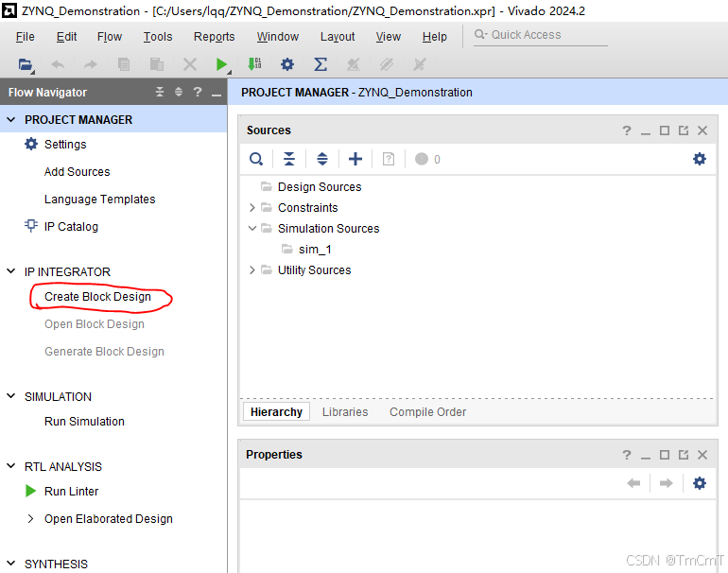Collapse all in Flow Navigator header
This screenshot has height=573, width=728.
[x=160, y=92]
